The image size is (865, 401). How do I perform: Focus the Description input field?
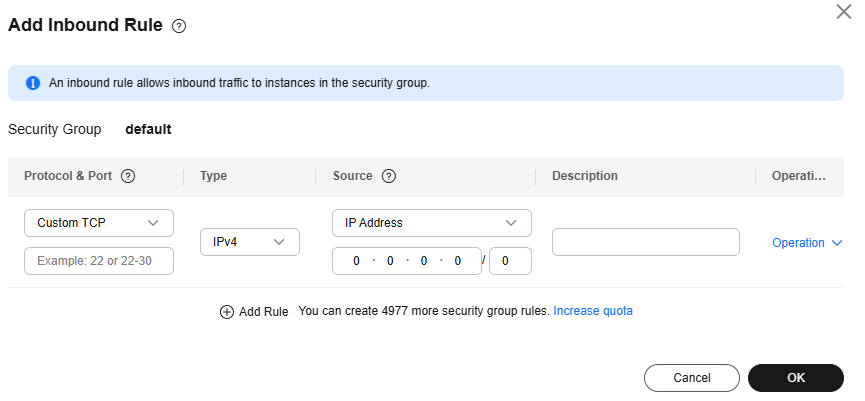tap(645, 242)
